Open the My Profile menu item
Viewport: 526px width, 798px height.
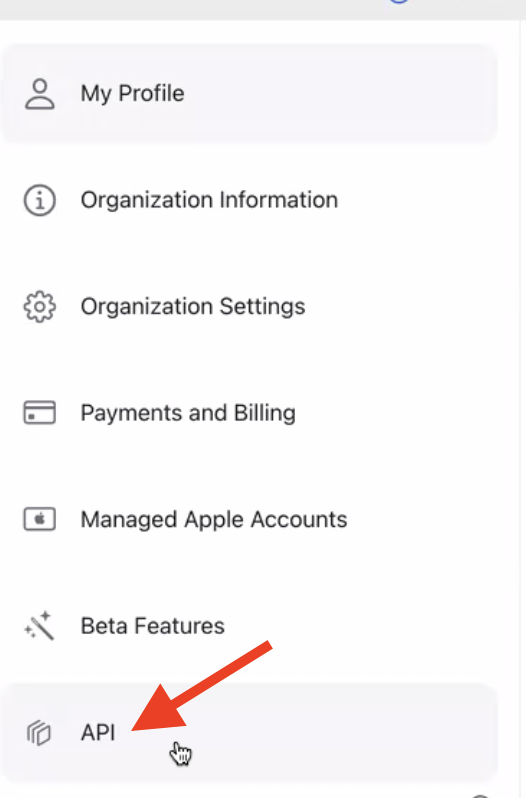click(249, 94)
